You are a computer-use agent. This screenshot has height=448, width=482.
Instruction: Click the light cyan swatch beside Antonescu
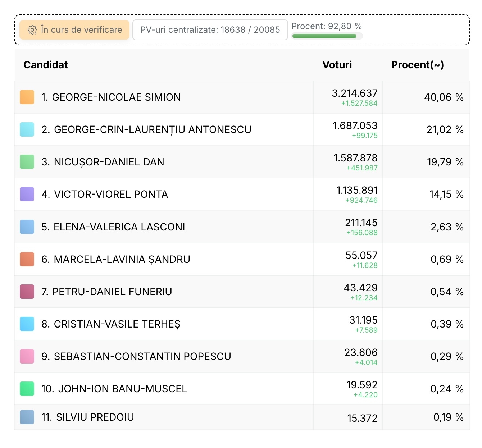[27, 129]
